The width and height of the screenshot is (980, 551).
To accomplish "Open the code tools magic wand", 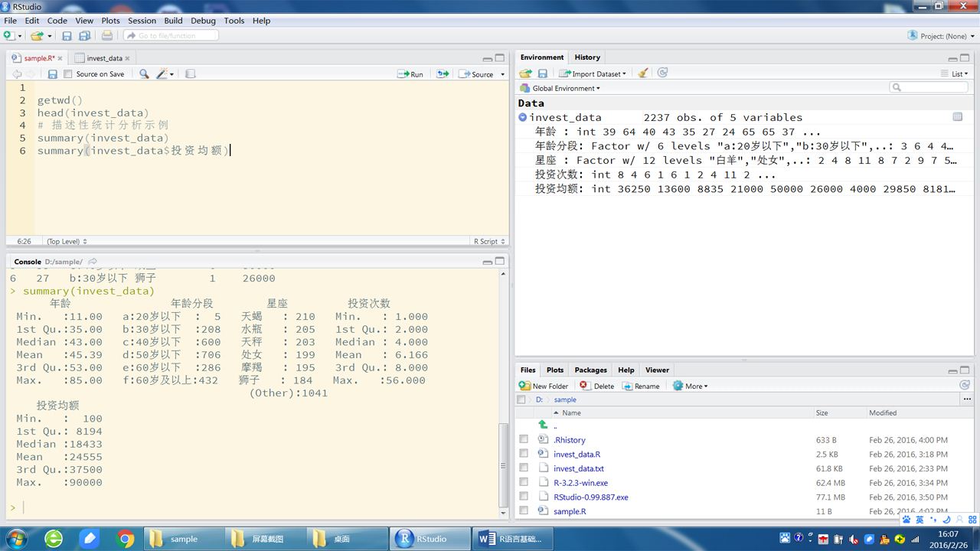I will tap(162, 74).
